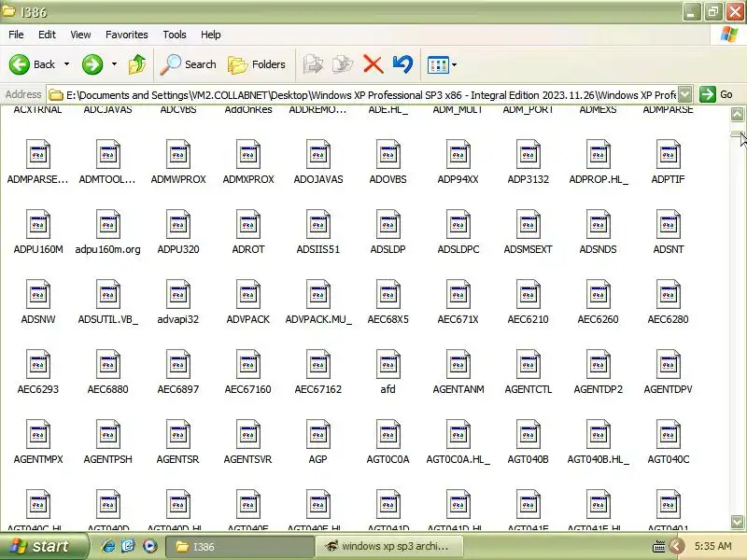Click the ADPROP.HL_ file name
Screen dimensions: 747x560
pyautogui.click(x=599, y=179)
